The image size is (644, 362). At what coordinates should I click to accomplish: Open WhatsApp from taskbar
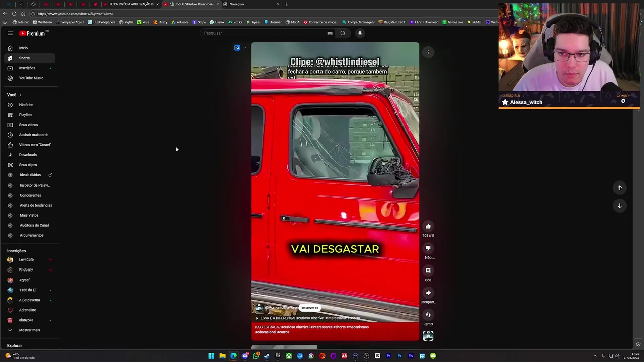tap(256, 356)
